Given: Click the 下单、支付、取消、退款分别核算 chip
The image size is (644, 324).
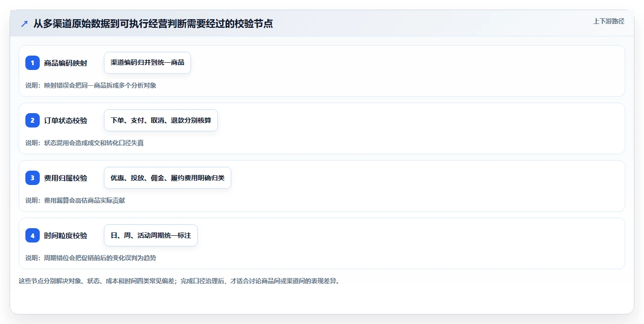Looking at the screenshot, I should pos(161,120).
